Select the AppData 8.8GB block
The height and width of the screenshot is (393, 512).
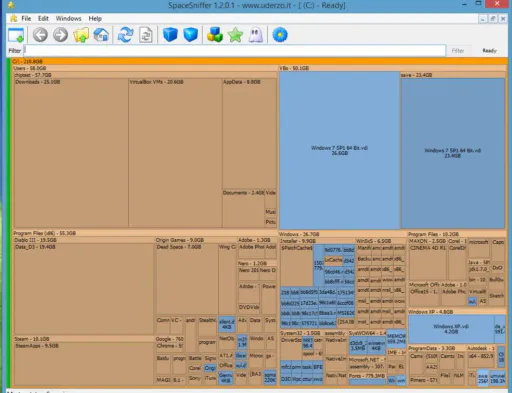point(249,134)
